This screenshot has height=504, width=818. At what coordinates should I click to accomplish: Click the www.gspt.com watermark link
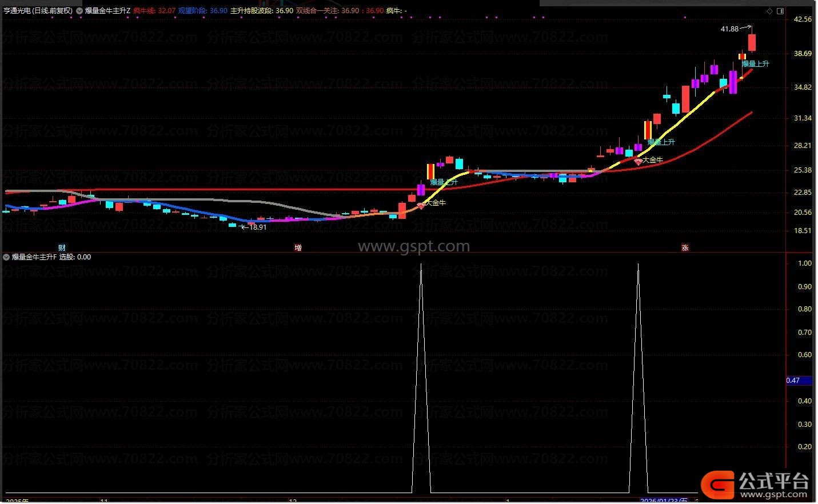click(x=413, y=246)
